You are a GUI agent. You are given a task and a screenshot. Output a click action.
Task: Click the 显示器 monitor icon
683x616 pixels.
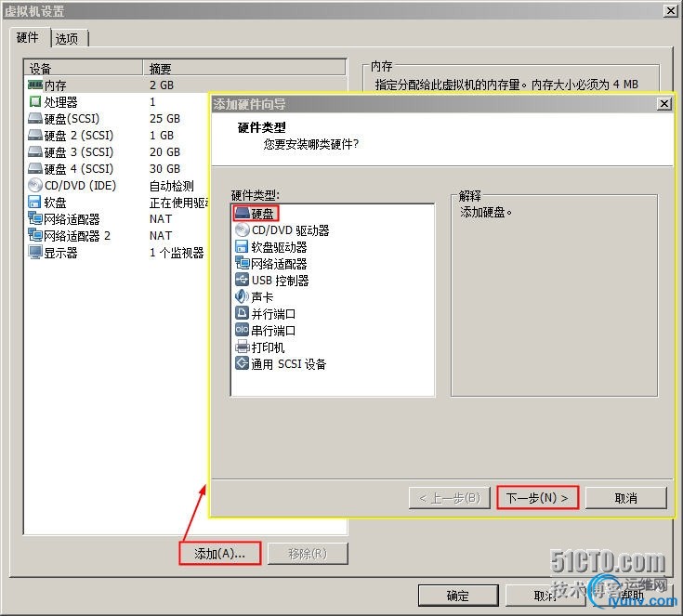pos(35,252)
